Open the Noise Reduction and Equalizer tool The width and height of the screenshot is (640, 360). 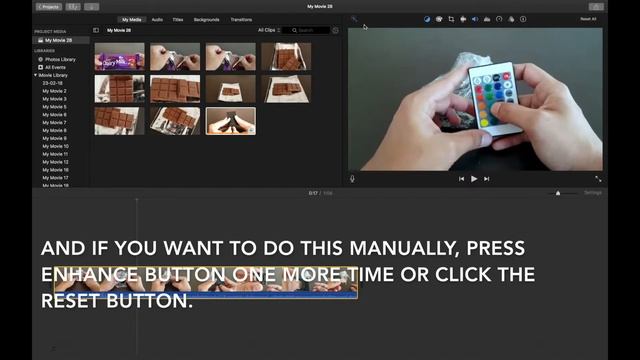[487, 19]
